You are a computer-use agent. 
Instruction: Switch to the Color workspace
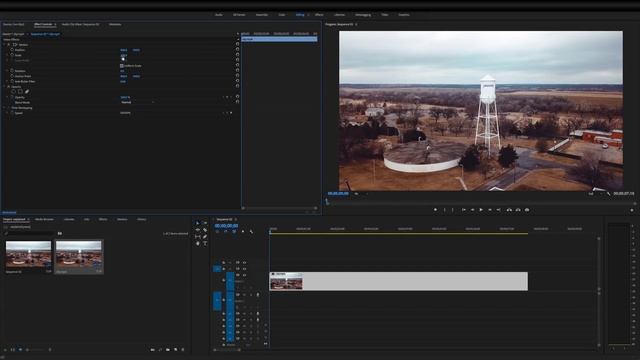coord(282,15)
